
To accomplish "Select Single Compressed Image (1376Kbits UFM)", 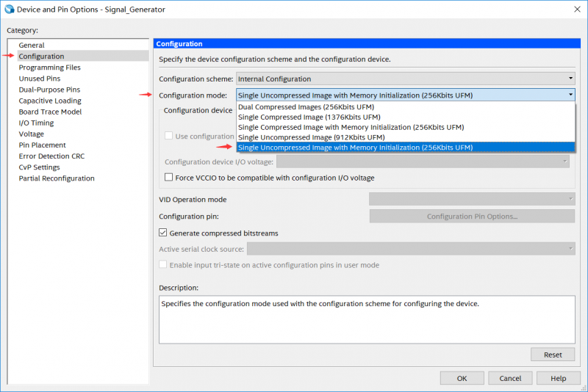I will coord(309,117).
